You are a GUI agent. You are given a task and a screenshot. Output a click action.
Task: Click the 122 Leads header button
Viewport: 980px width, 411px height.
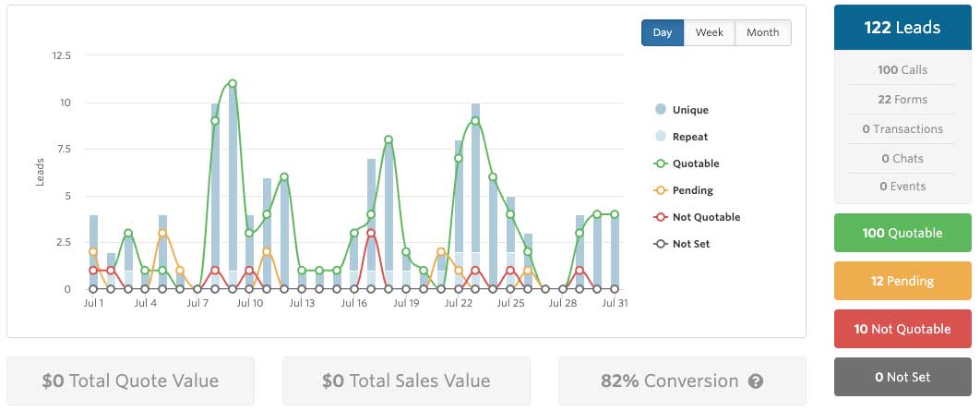[x=902, y=28]
